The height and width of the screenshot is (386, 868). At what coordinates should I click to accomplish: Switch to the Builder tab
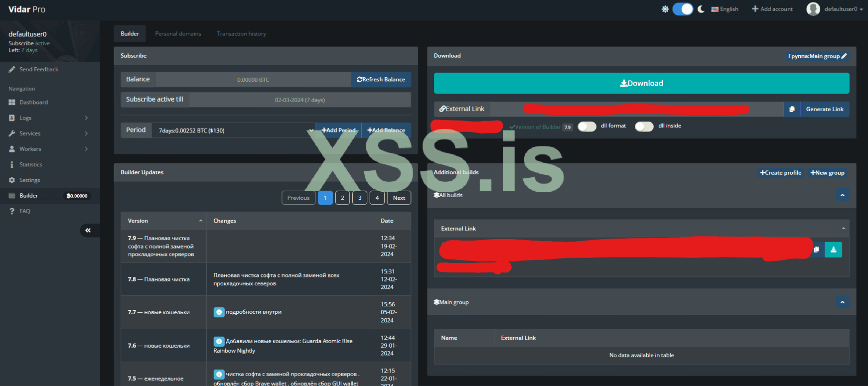pyautogui.click(x=130, y=34)
